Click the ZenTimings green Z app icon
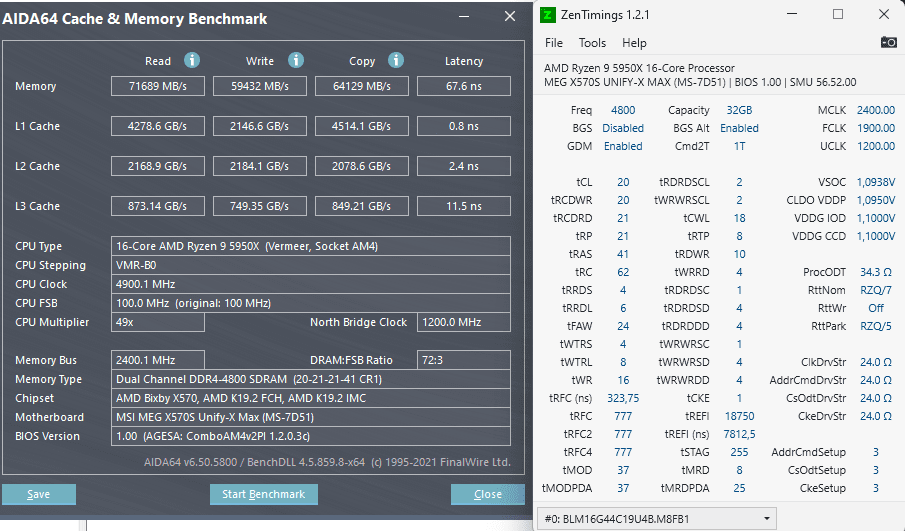905x531 pixels. click(x=547, y=14)
